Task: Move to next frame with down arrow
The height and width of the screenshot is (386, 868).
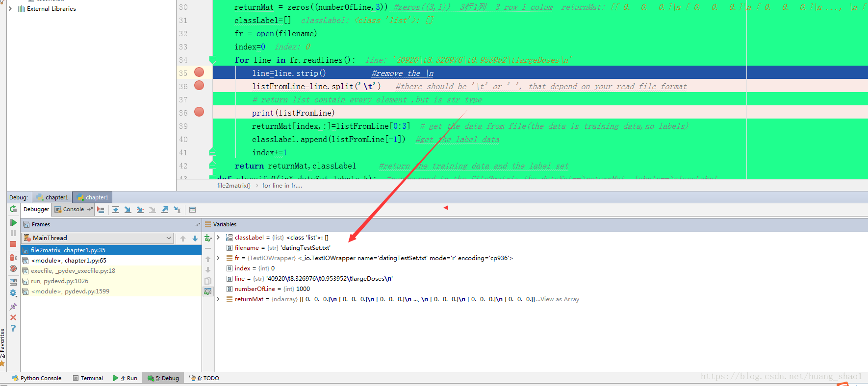Action: [x=195, y=239]
